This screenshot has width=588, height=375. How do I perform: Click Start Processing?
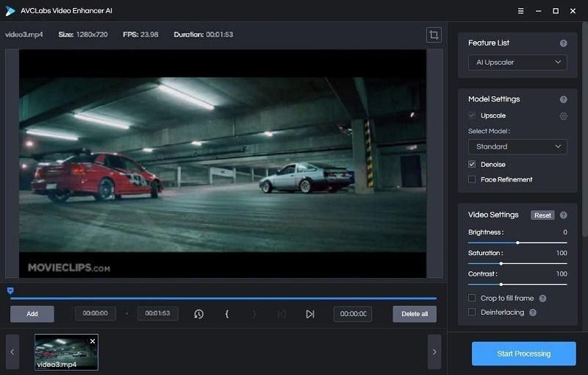coord(523,354)
